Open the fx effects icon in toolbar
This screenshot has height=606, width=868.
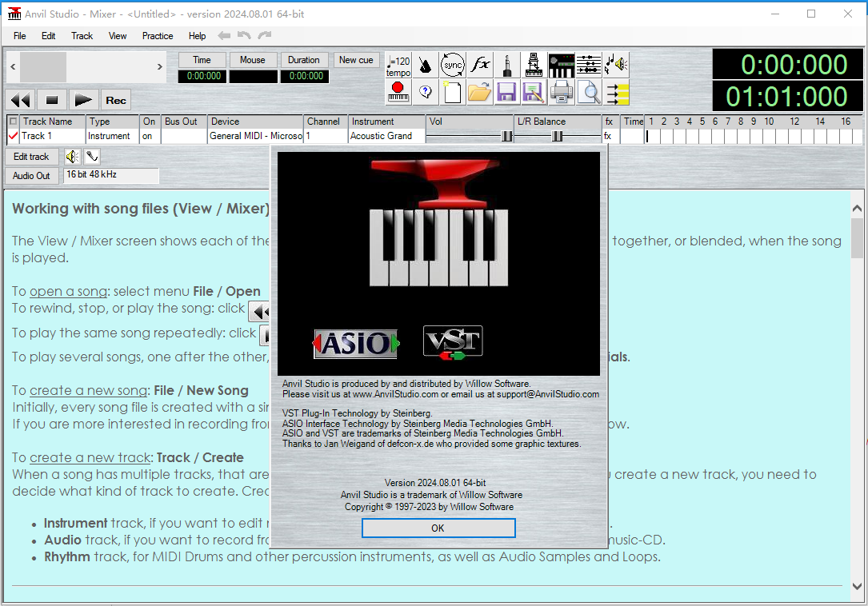(x=479, y=66)
